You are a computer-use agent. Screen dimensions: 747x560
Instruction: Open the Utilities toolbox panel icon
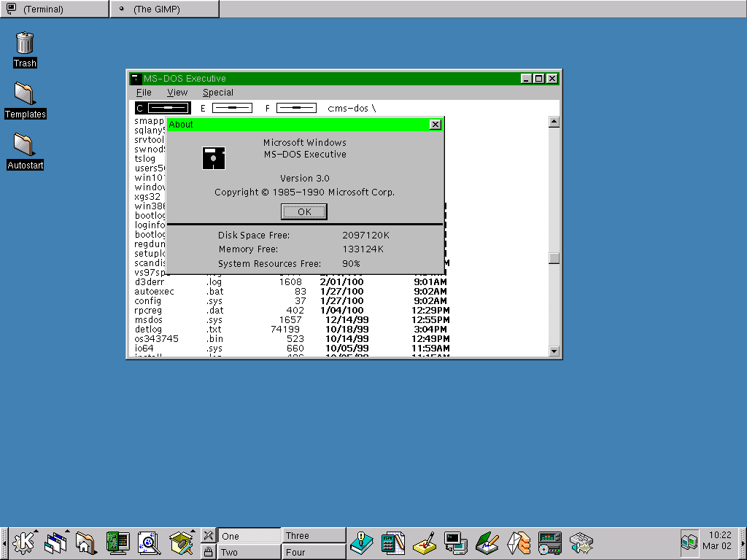(x=182, y=542)
